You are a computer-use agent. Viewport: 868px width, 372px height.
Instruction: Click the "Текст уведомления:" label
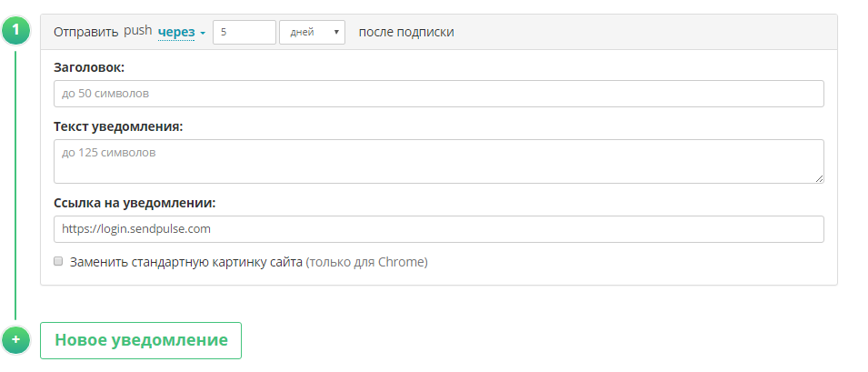(118, 126)
